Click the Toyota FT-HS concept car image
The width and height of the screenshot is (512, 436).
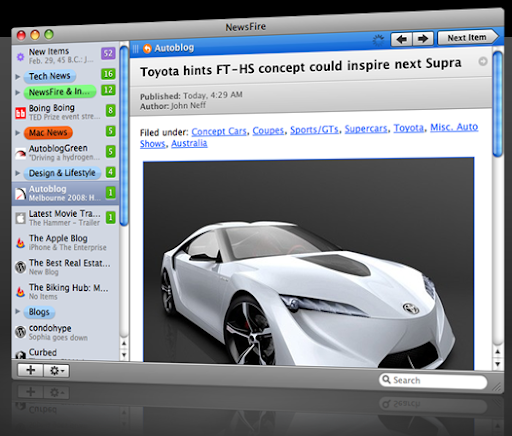click(x=308, y=264)
